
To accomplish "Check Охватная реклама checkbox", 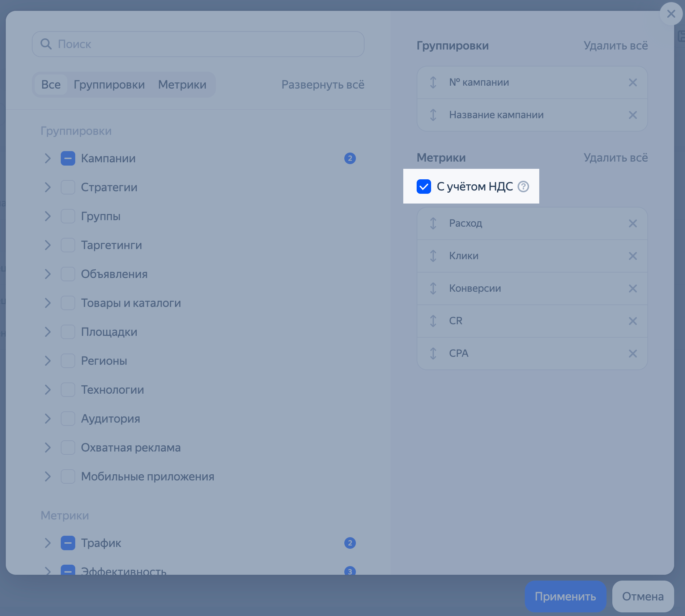I will click(68, 448).
